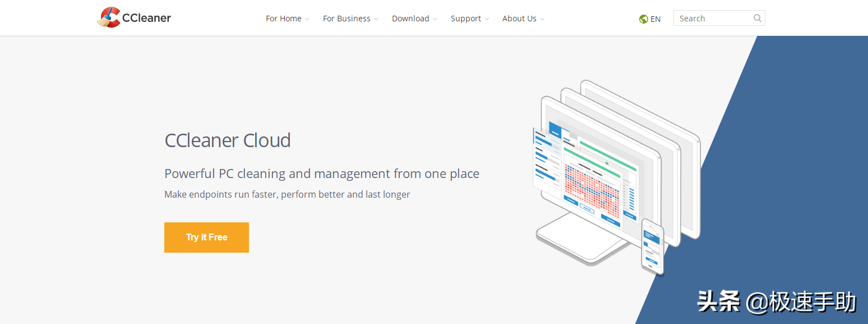
Task: Open the Support menu
Action: (x=470, y=19)
